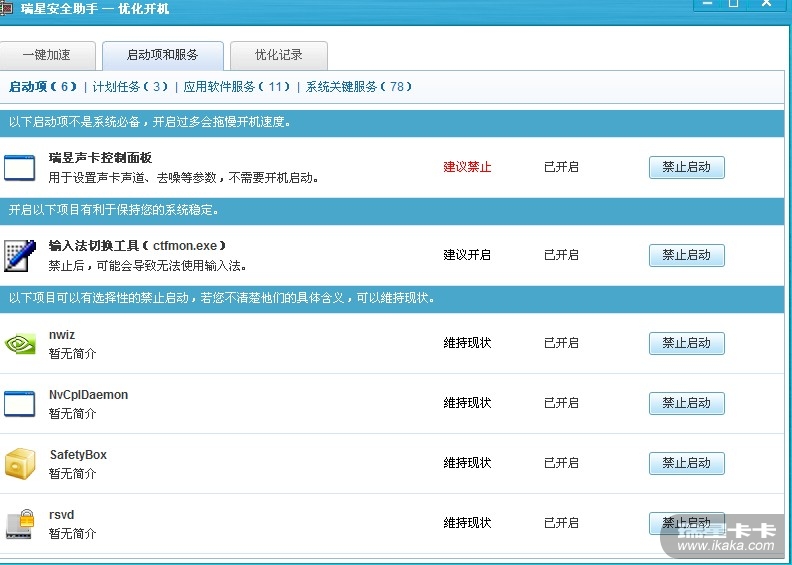792x565 pixels.
Task: Click the NvCplDaemon item name
Action: pos(88,395)
